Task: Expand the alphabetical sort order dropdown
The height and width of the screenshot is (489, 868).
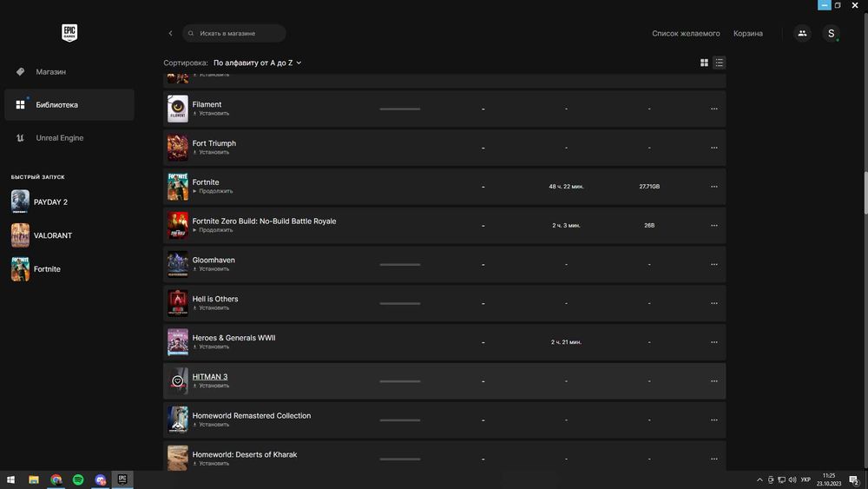Action: click(x=257, y=63)
